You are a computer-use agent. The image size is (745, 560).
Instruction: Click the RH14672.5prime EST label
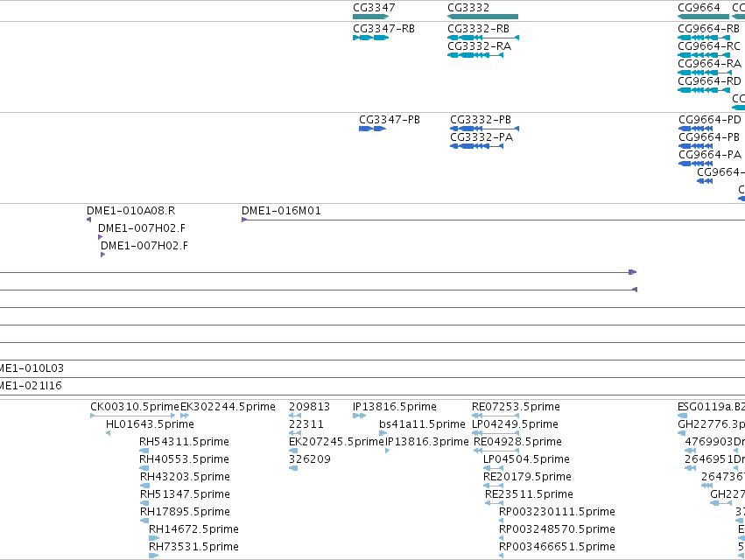(x=193, y=529)
